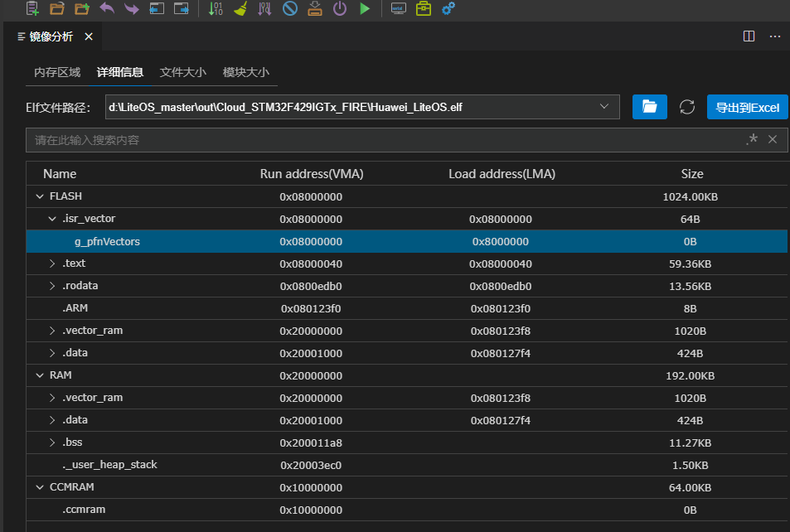Expand the .bss section under RAM

click(53, 443)
